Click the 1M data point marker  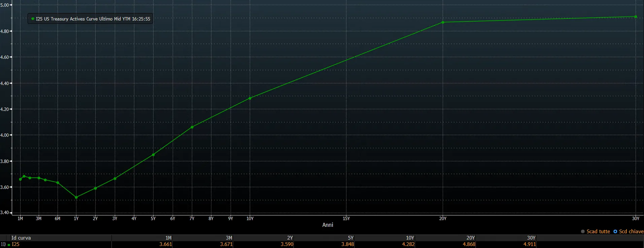click(x=20, y=179)
